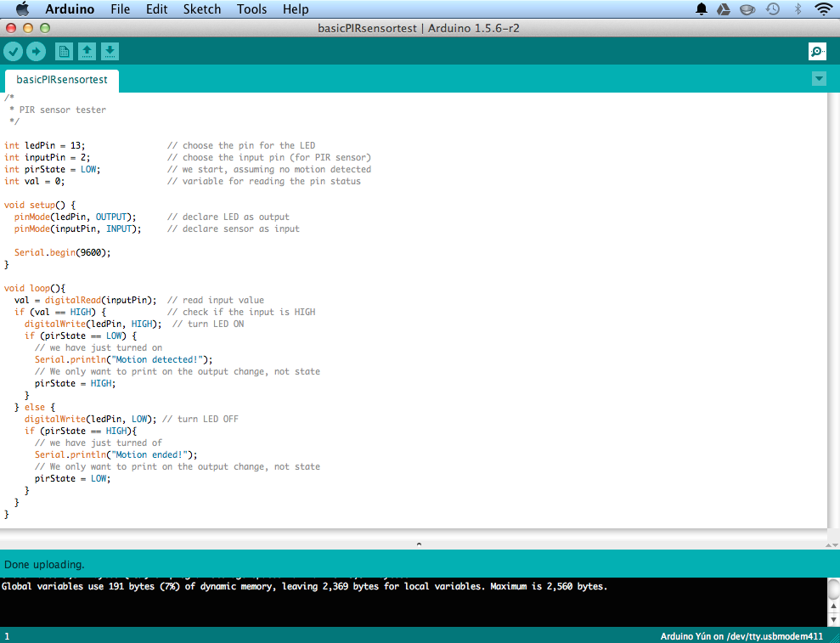840x643 pixels.
Task: Click the board info 'Arduino Yún on /dev/tty.usbmodem411'
Action: 741,636
